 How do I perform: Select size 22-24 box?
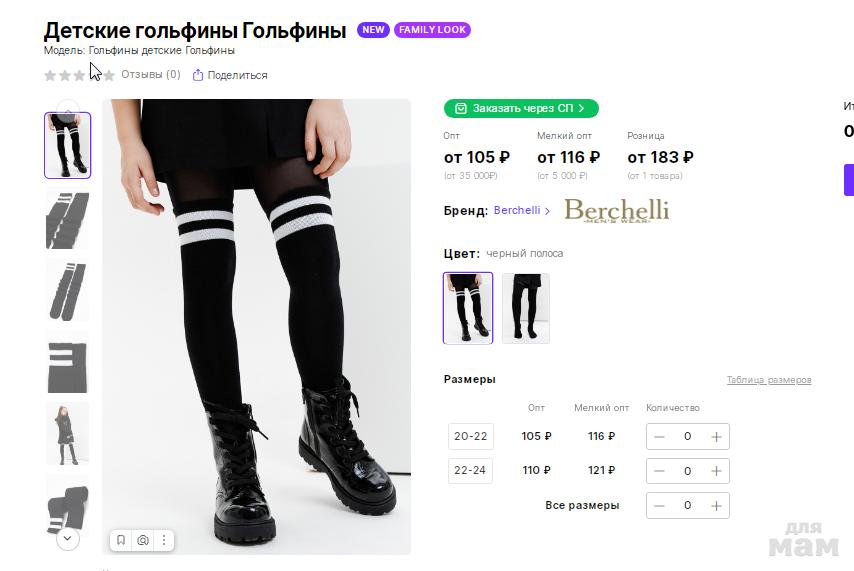click(x=470, y=471)
